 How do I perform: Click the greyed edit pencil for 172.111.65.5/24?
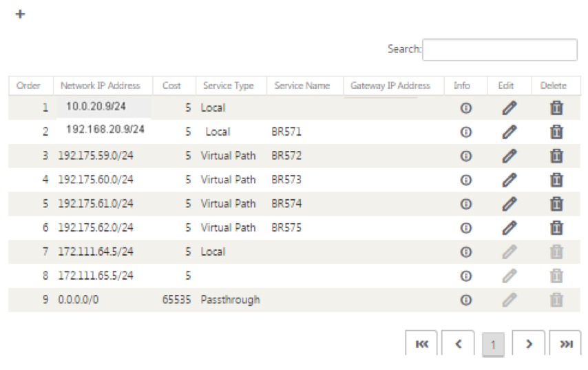point(510,276)
